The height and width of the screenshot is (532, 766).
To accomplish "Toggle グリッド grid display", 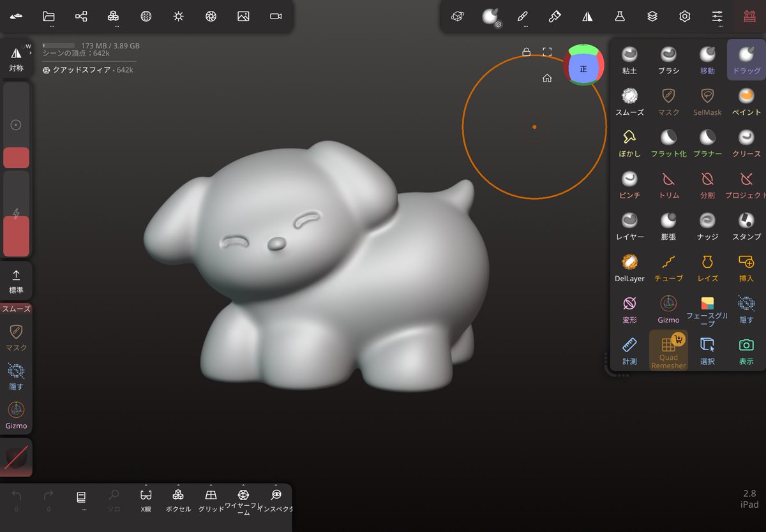I will (x=211, y=499).
